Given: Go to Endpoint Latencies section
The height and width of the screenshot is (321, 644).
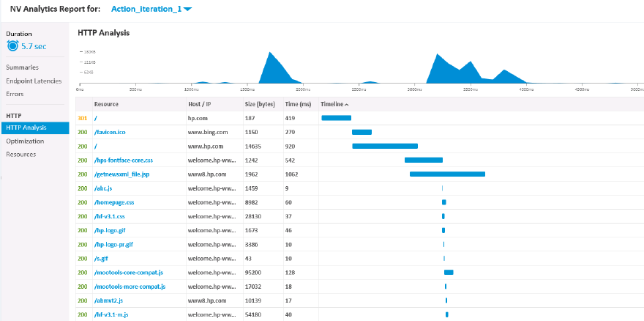Looking at the screenshot, I should point(34,81).
